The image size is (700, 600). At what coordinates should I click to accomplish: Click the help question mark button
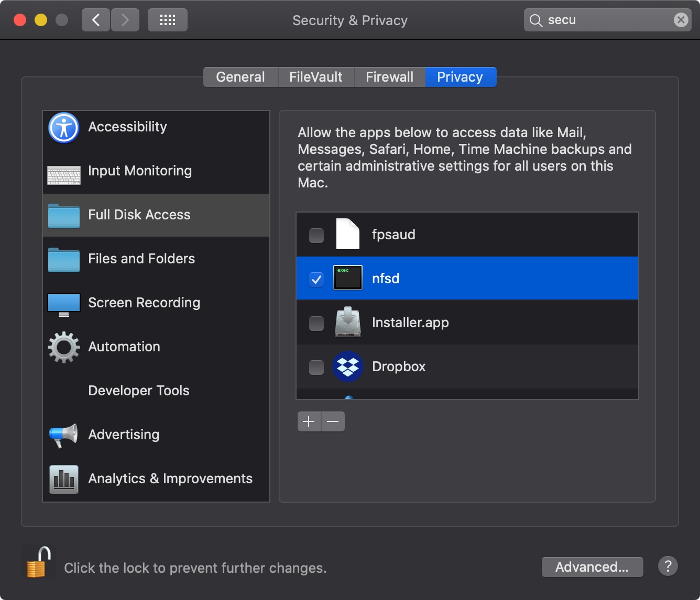(668, 566)
